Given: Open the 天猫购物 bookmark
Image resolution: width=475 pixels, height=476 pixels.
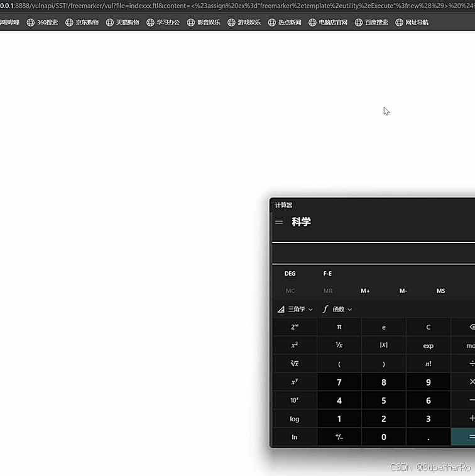Looking at the screenshot, I should pos(123,22).
